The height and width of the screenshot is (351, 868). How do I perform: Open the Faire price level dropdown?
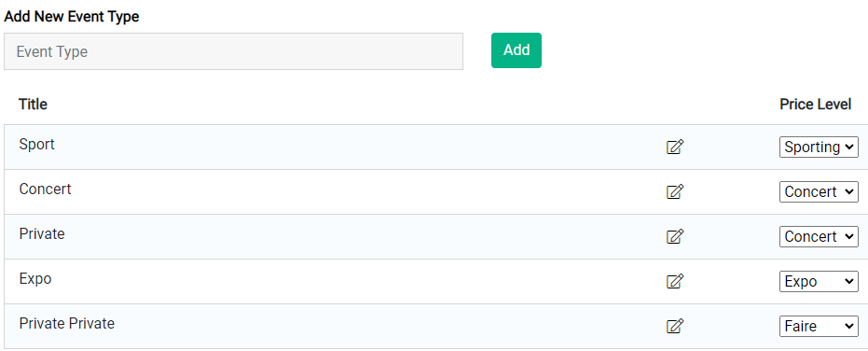point(819,326)
